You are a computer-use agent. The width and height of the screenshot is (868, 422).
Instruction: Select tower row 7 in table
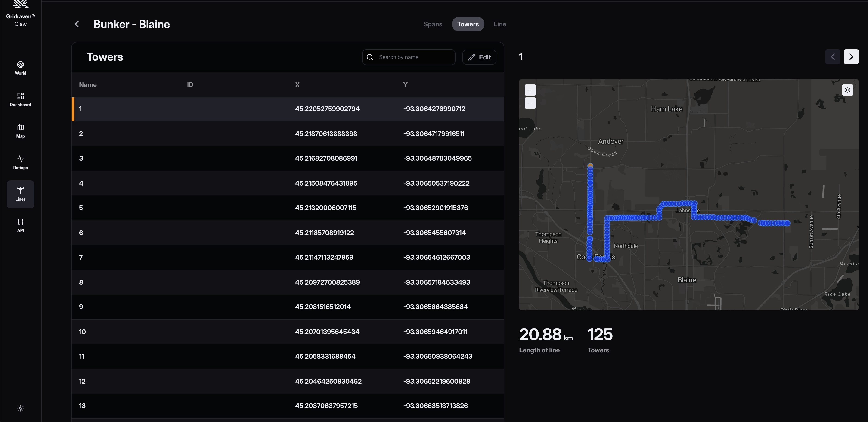[x=287, y=258]
